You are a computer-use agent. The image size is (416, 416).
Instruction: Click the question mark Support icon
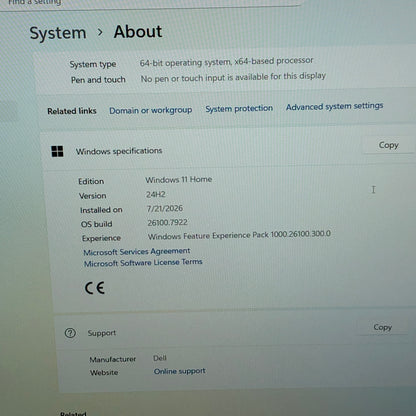click(x=70, y=333)
